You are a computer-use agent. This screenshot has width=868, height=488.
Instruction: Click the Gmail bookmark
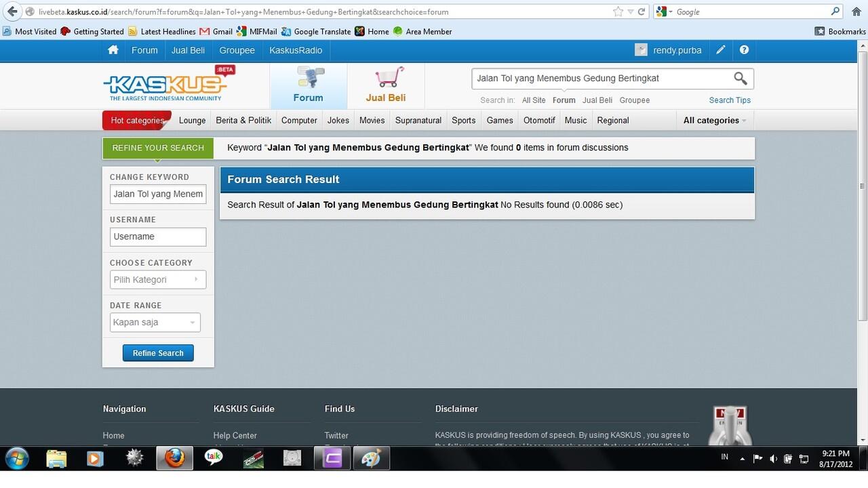pos(216,31)
